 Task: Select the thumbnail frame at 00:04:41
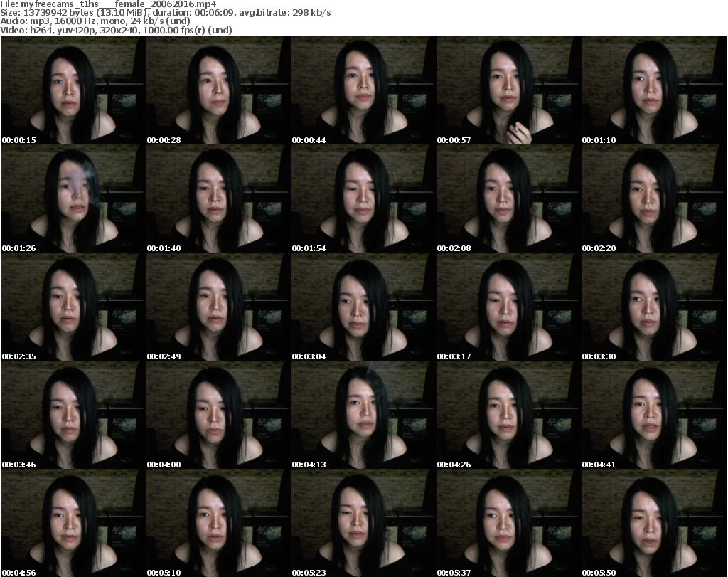click(654, 415)
